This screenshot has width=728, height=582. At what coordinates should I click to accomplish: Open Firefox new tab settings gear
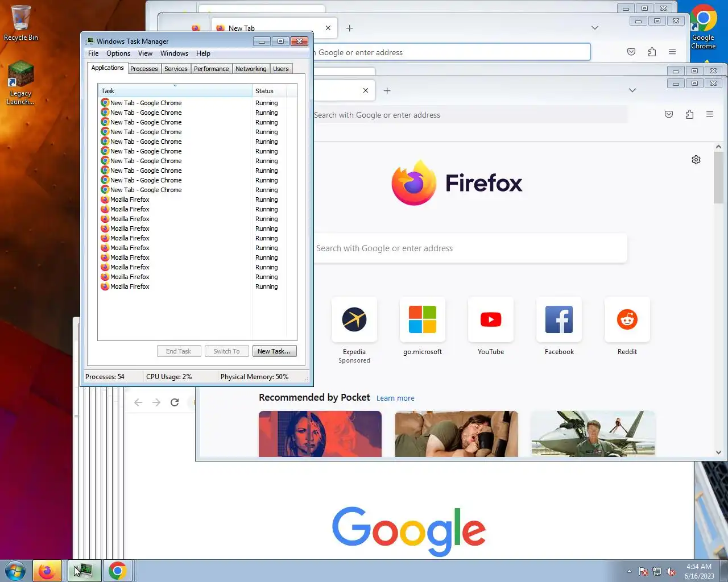pos(696,160)
